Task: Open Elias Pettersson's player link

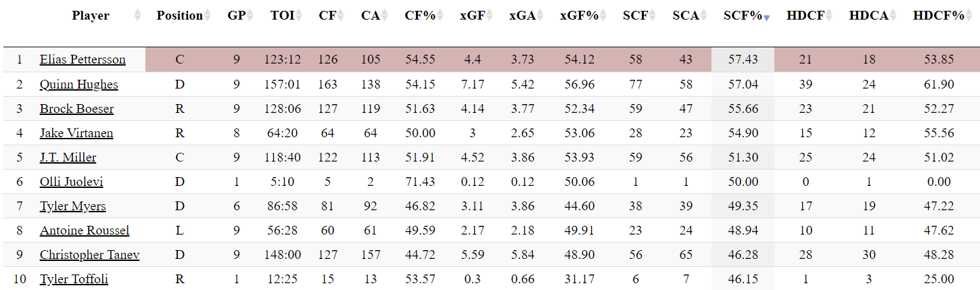Action: click(83, 59)
